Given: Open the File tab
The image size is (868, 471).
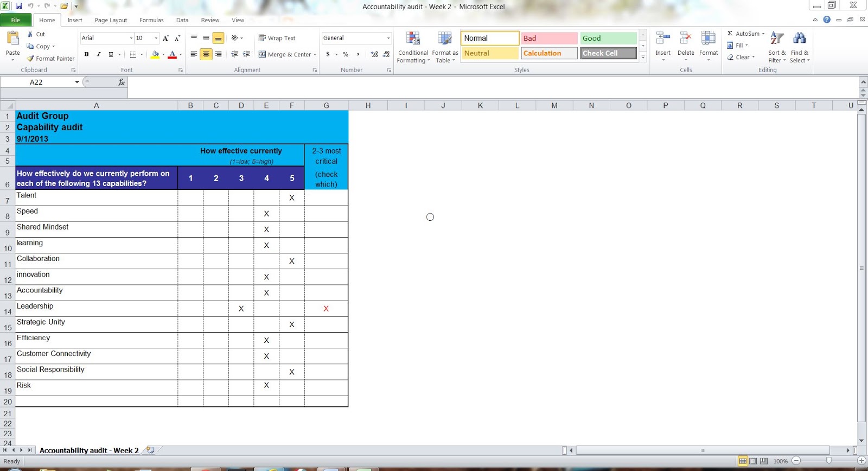Looking at the screenshot, I should pos(16,20).
